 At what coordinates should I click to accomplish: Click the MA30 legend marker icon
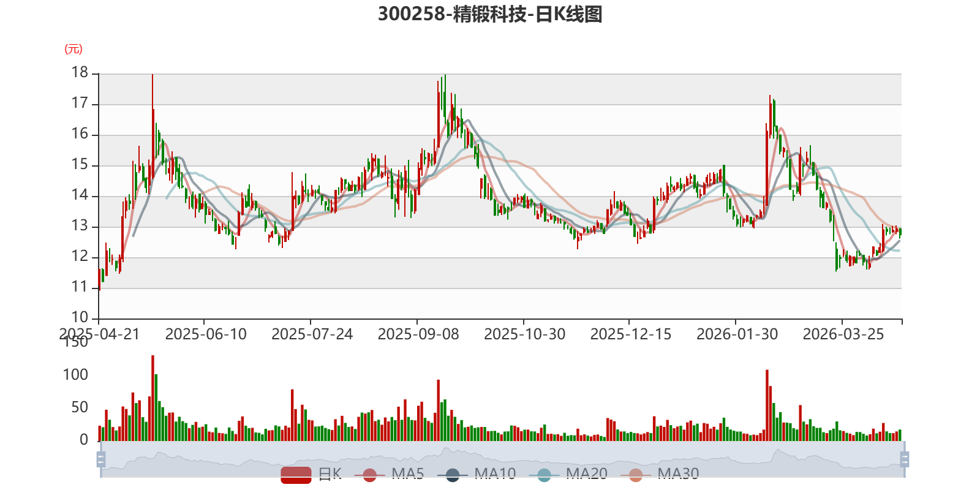tap(636, 475)
